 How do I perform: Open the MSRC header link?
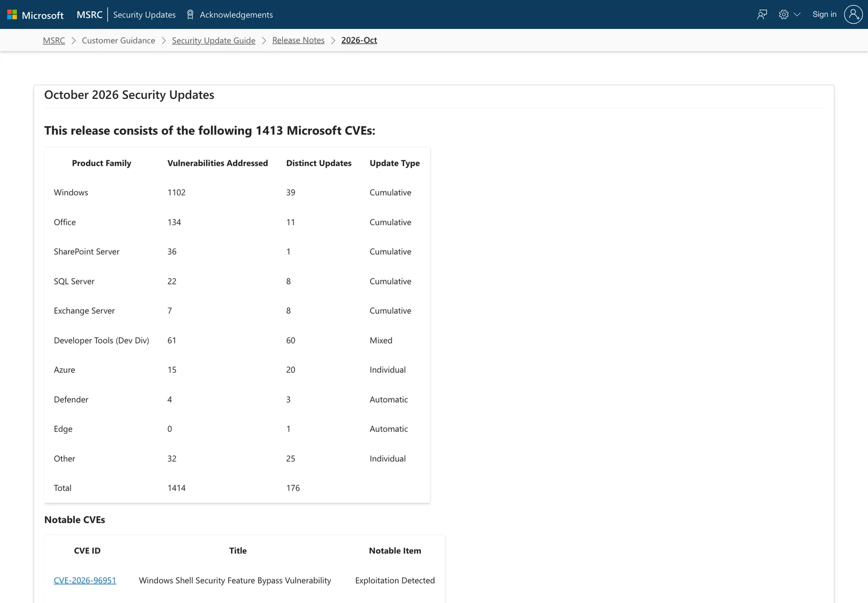pos(90,15)
